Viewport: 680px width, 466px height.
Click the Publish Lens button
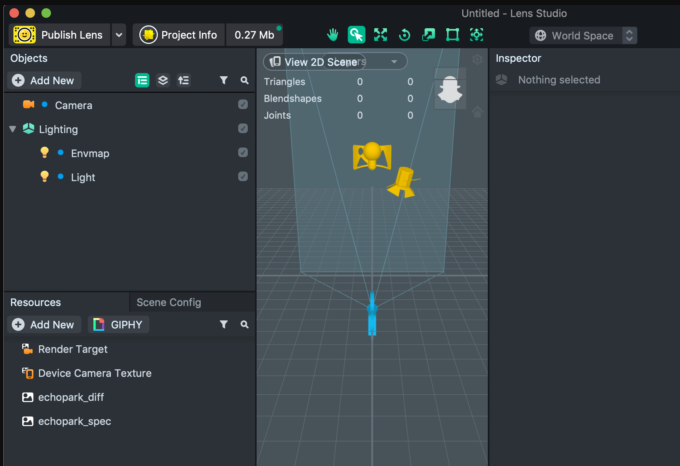click(60, 35)
